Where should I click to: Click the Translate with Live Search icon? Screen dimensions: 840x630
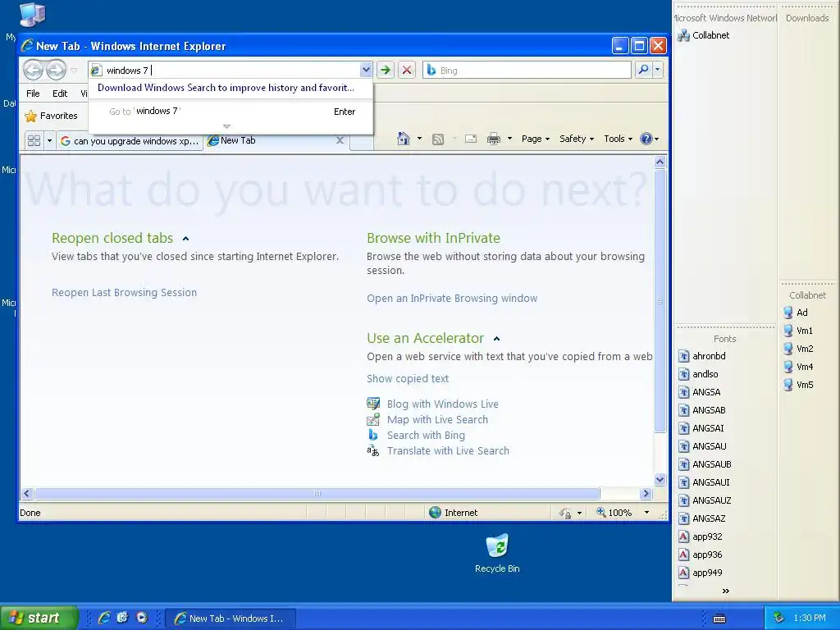point(373,450)
